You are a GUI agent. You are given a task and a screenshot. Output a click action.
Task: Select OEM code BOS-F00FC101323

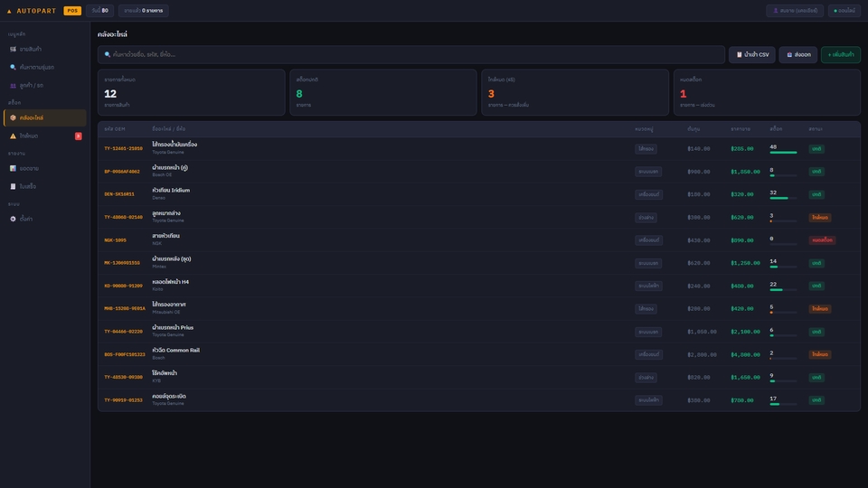pos(125,354)
